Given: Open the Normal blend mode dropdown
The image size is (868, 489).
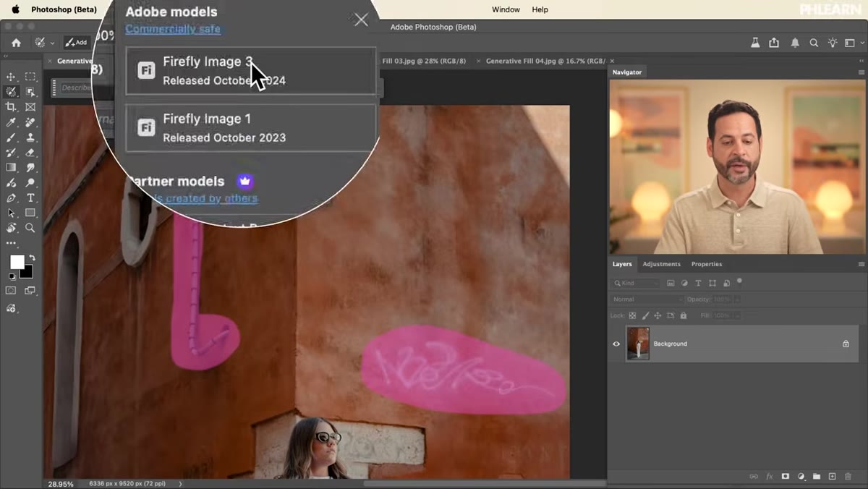Looking at the screenshot, I should [647, 299].
